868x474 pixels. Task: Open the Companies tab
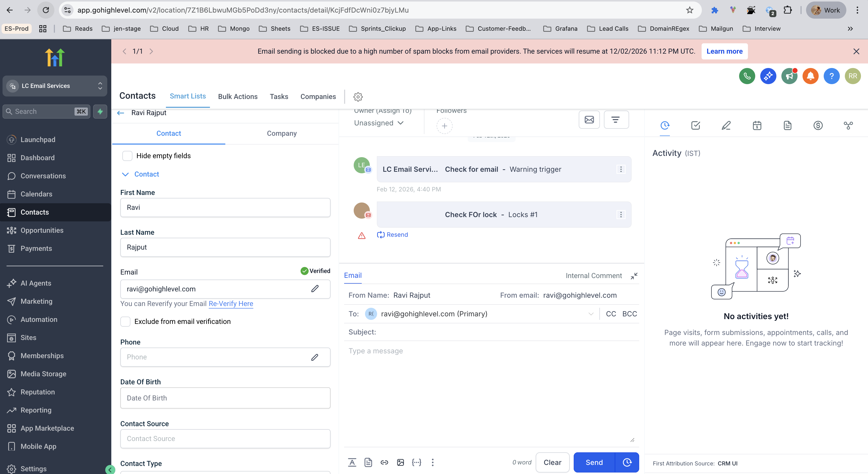pos(318,97)
